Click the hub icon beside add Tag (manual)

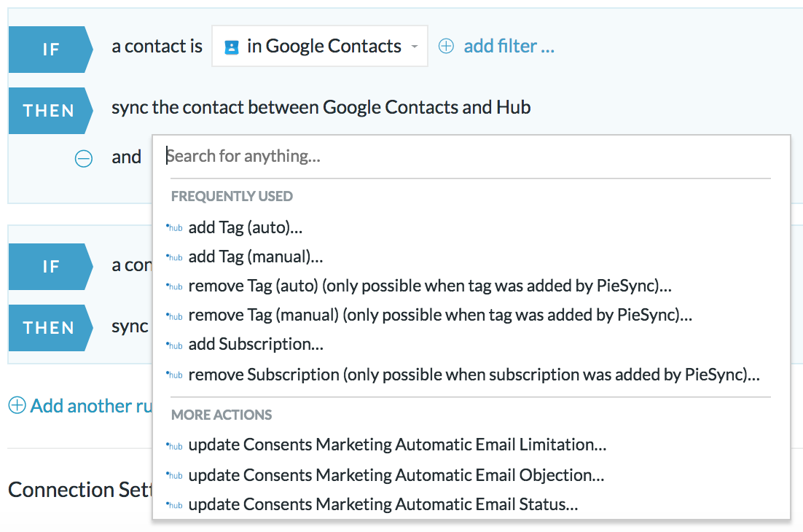click(175, 257)
